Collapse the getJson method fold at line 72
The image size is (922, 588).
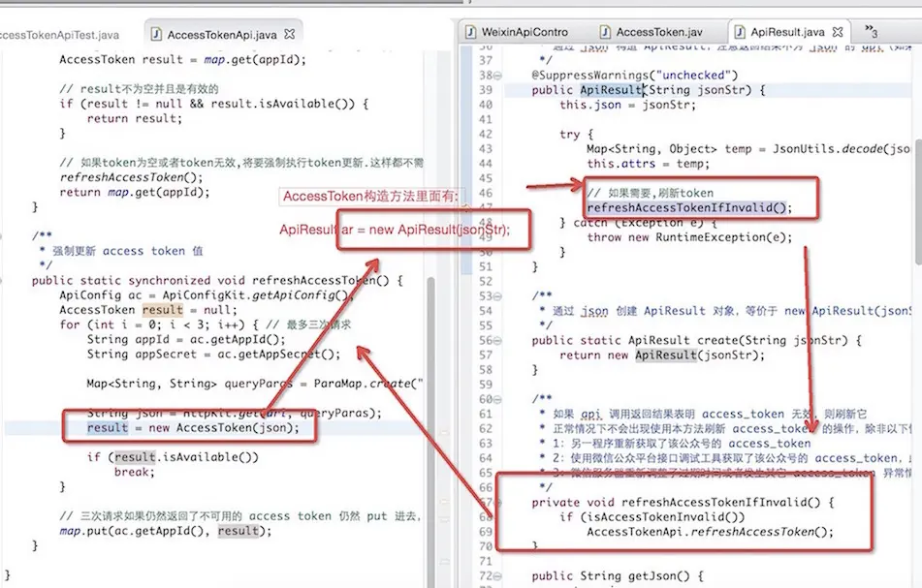[x=497, y=576]
